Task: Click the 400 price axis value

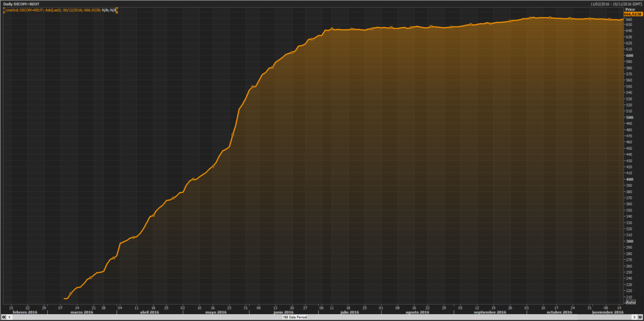Action: point(629,179)
